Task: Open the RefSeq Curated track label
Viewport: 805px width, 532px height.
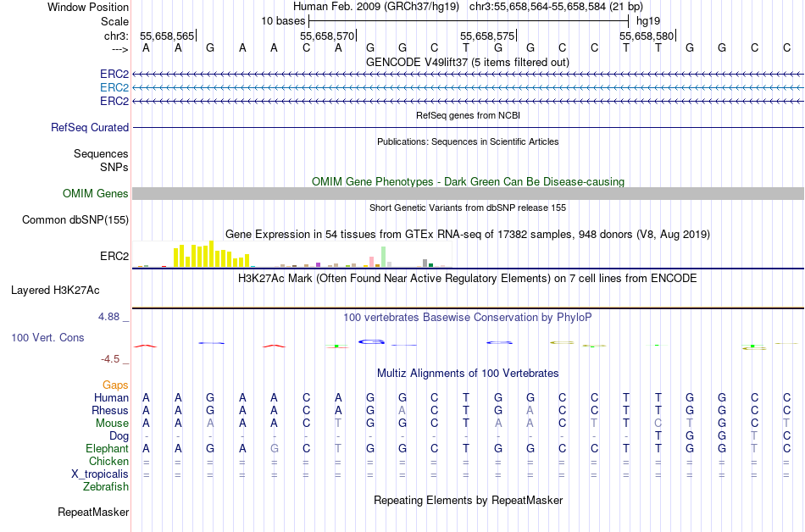Action: pos(90,127)
